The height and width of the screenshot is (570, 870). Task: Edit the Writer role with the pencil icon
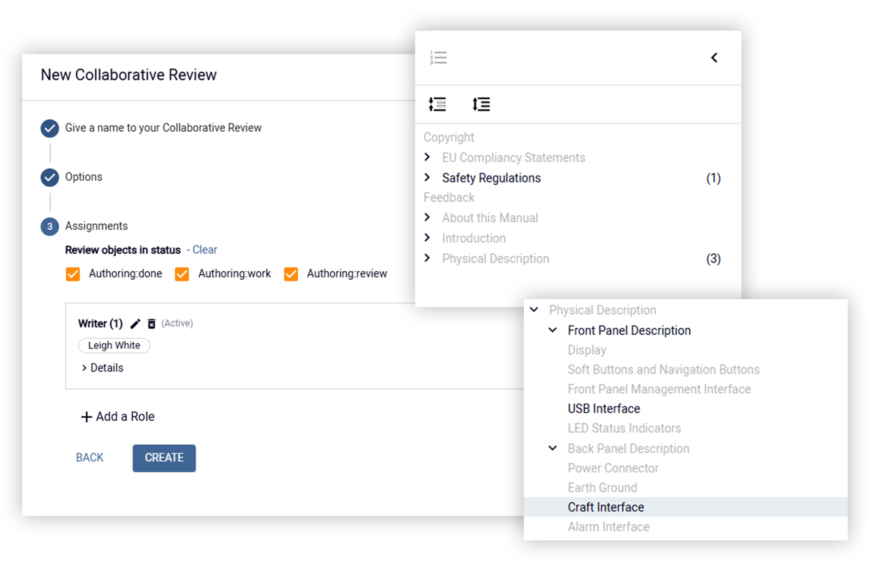click(x=135, y=324)
